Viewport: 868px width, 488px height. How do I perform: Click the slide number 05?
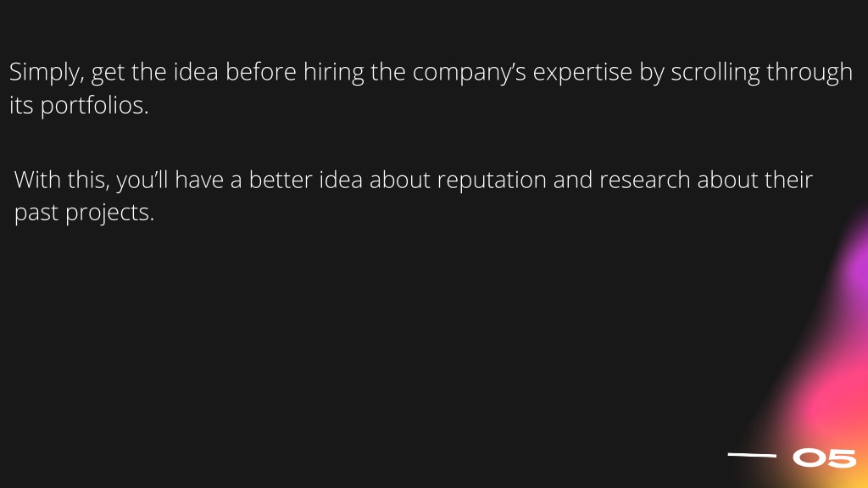pos(824,458)
